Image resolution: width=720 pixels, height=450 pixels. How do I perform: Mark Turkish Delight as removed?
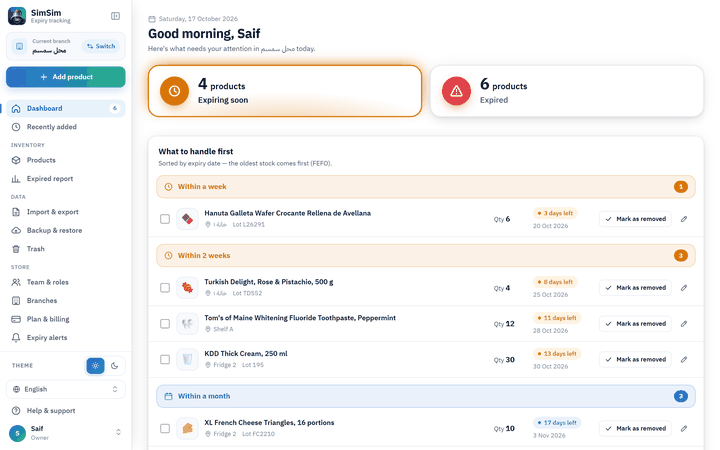click(636, 288)
